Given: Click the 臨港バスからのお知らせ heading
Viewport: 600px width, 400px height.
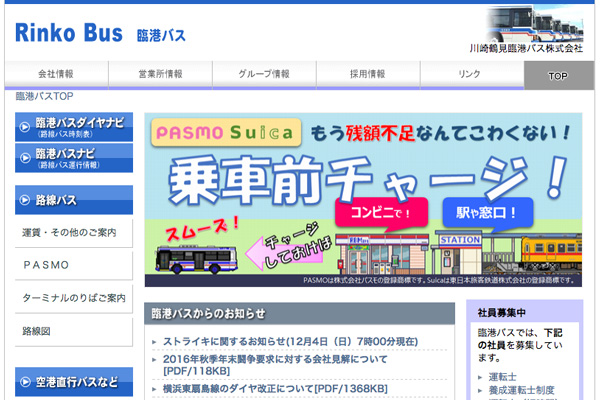Looking at the screenshot, I should click(x=208, y=314).
